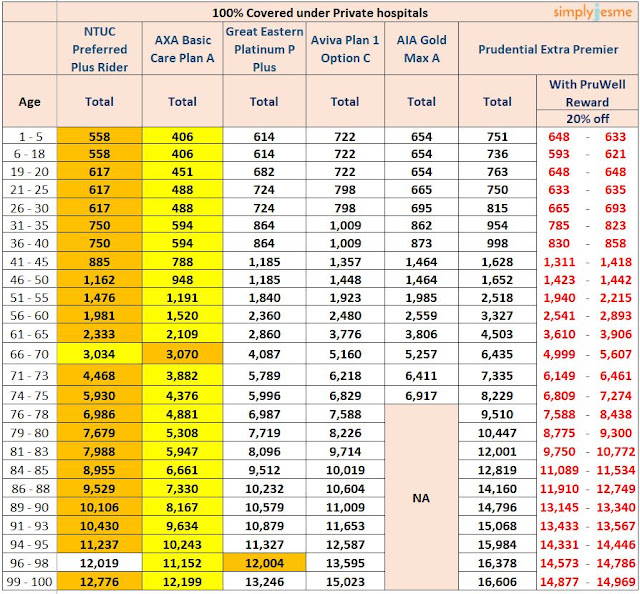Select age row label '99 - 100'
The image size is (640, 594).
pyautogui.click(x=29, y=582)
